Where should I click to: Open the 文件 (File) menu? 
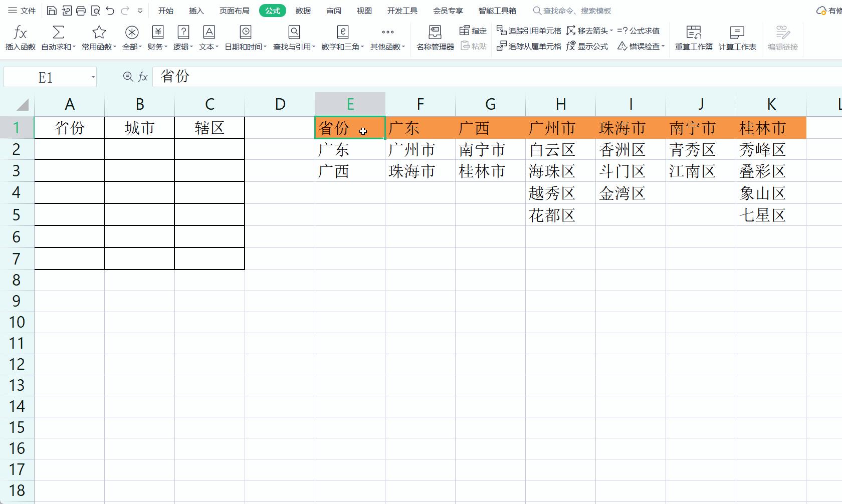[22, 11]
